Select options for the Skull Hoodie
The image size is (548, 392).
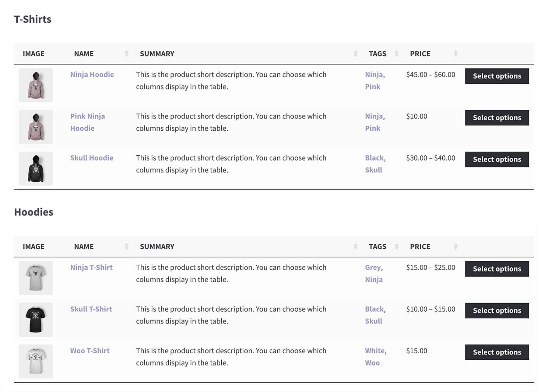point(497,159)
